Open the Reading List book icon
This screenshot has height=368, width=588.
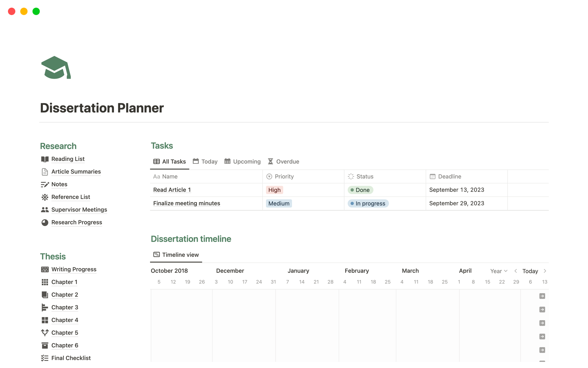45,159
